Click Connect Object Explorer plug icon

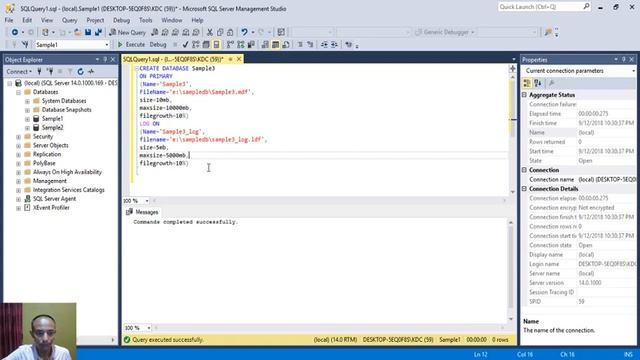click(40, 71)
